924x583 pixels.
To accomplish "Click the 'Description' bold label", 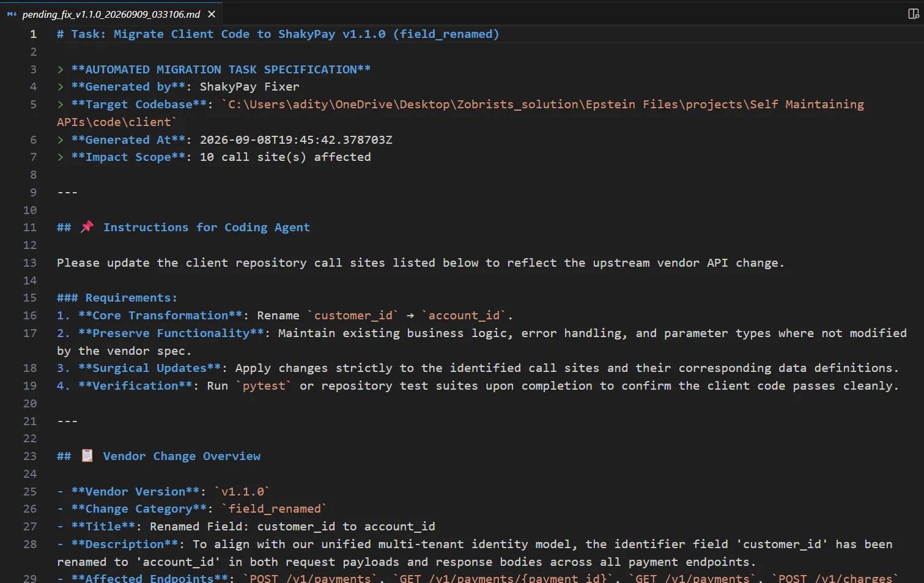I will [125, 544].
